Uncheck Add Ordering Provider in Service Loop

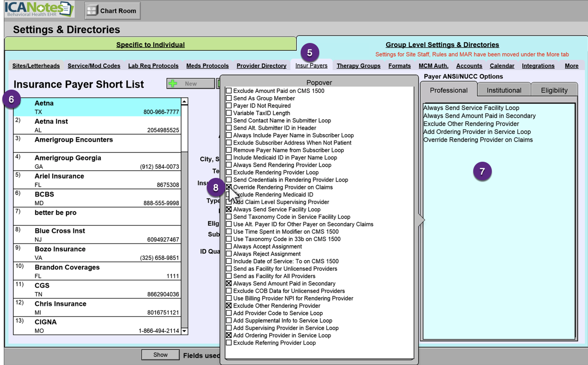click(229, 335)
